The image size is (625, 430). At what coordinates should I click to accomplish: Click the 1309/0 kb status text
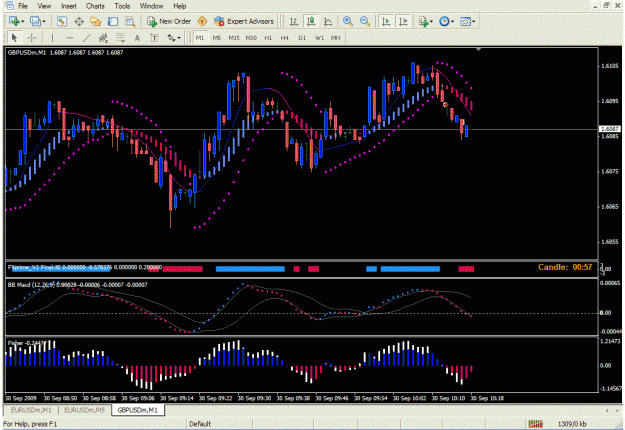point(572,424)
